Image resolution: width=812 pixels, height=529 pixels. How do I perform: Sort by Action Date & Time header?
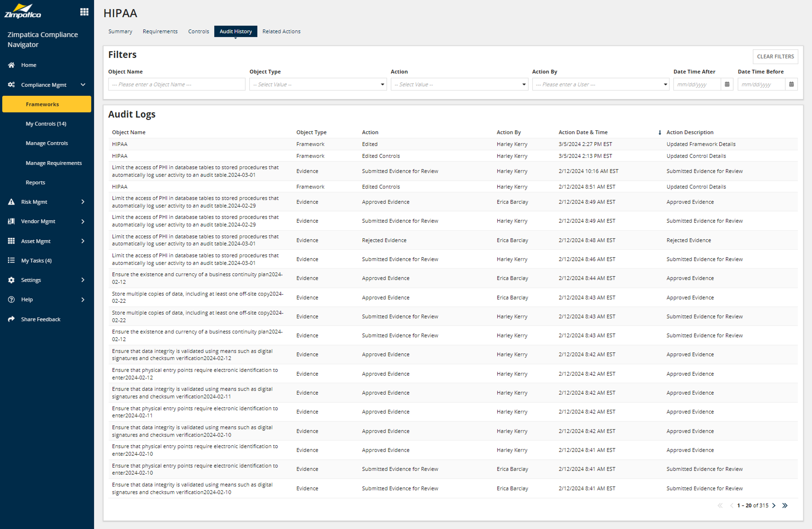[x=583, y=132]
